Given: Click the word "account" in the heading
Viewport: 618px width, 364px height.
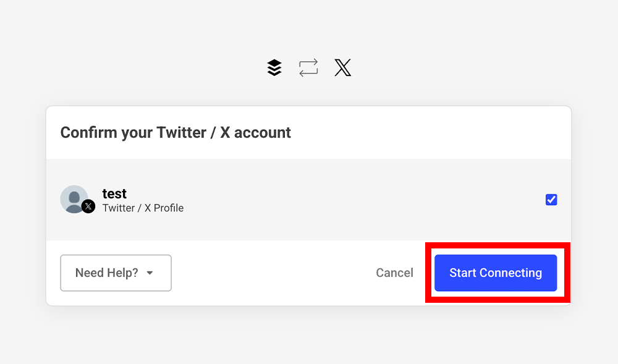Looking at the screenshot, I should pos(263,132).
